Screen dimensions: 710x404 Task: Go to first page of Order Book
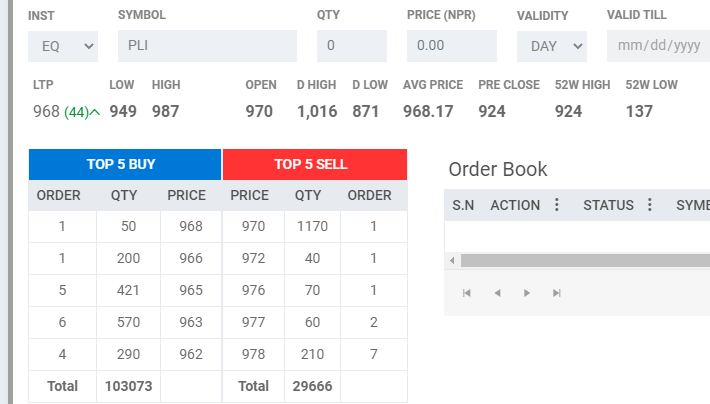tap(466, 293)
